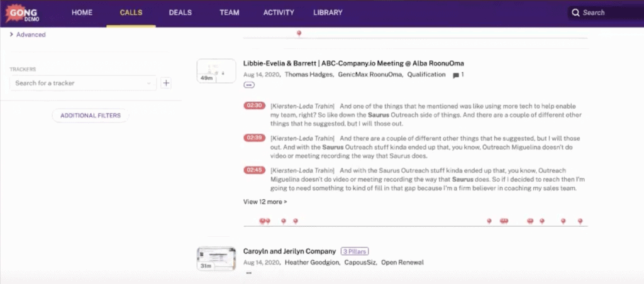Go to the Activity tab
644x284 pixels.
(279, 13)
